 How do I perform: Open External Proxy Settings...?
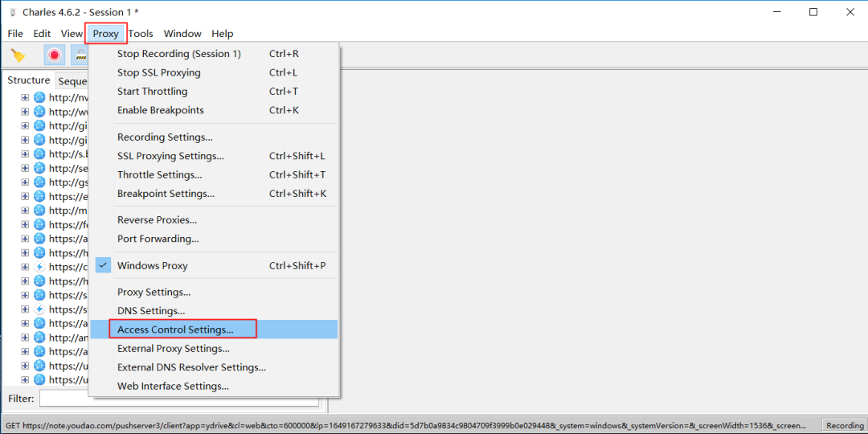213,349
